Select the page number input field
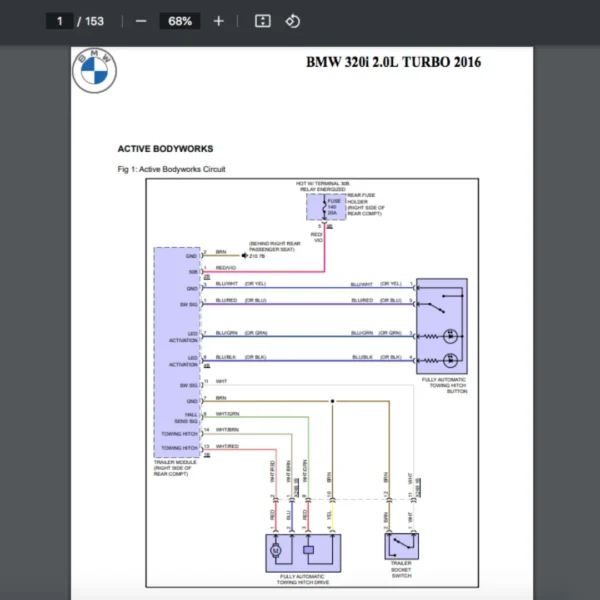 click(x=60, y=21)
